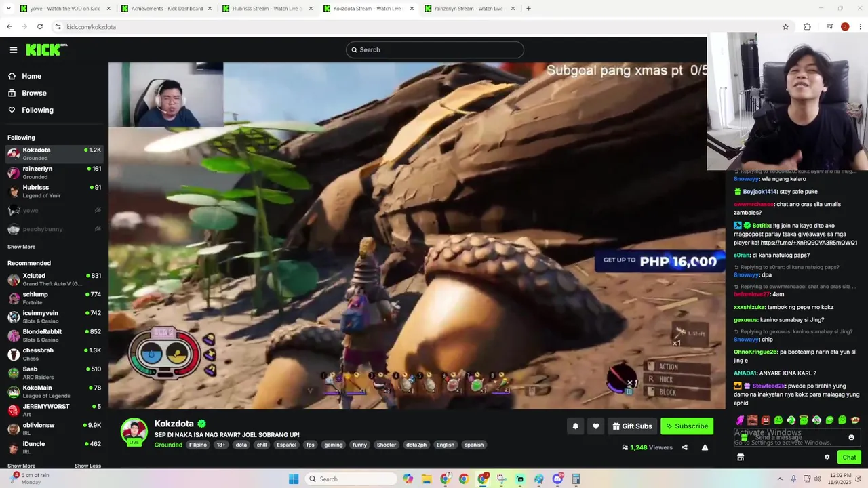Viewport: 868px width, 488px height.
Task: Click the Grounded category link under title
Action: point(168,445)
